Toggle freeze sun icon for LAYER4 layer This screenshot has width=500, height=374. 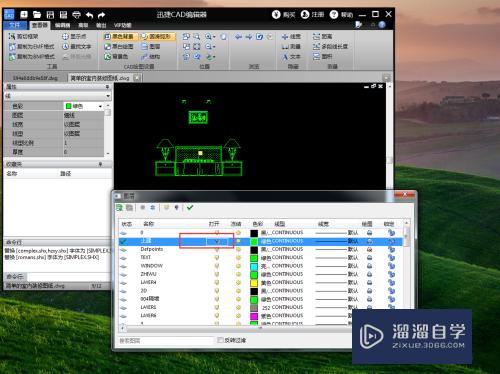(x=238, y=282)
